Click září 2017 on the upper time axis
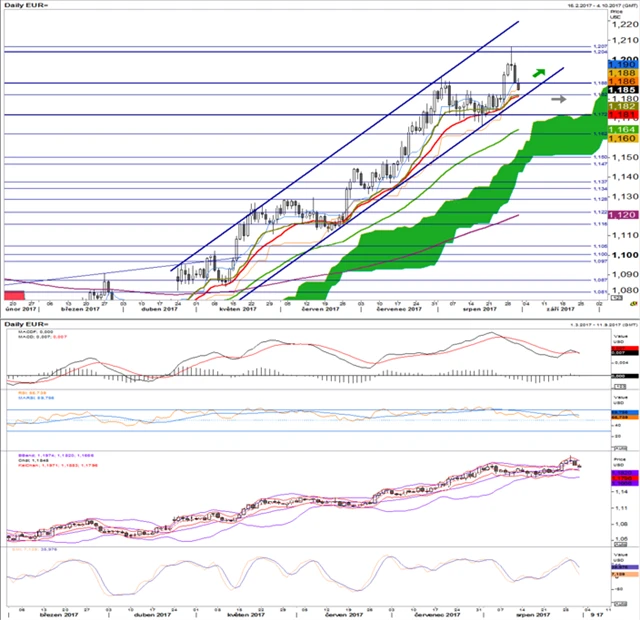Screen dimensions: 640x620 point(560,309)
